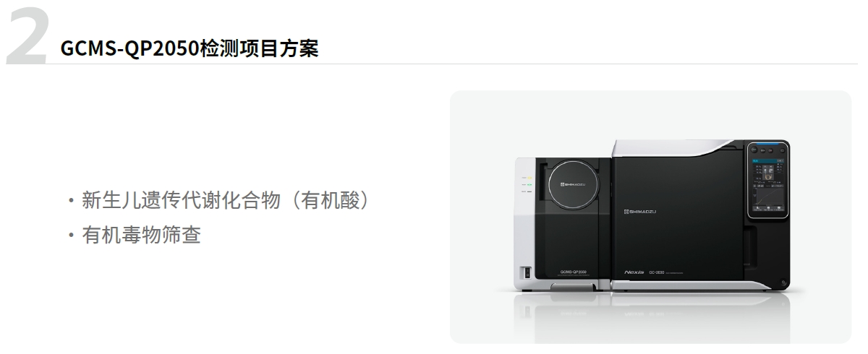
Task: Click the yellow status LED indicator
Action: [x=529, y=178]
